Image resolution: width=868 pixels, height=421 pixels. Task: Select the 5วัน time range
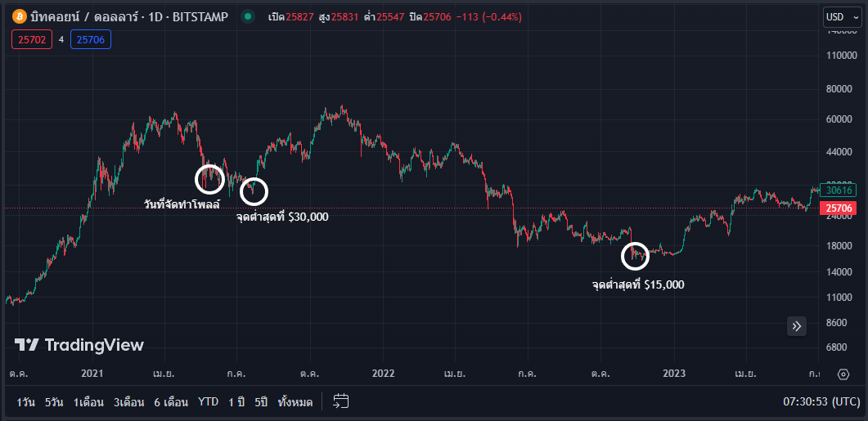(x=54, y=402)
